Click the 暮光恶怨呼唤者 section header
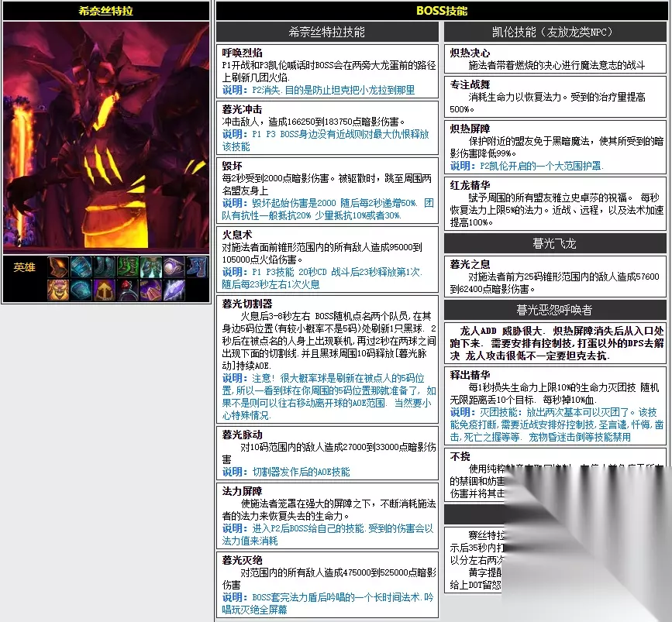The width and height of the screenshot is (672, 622). [555, 310]
